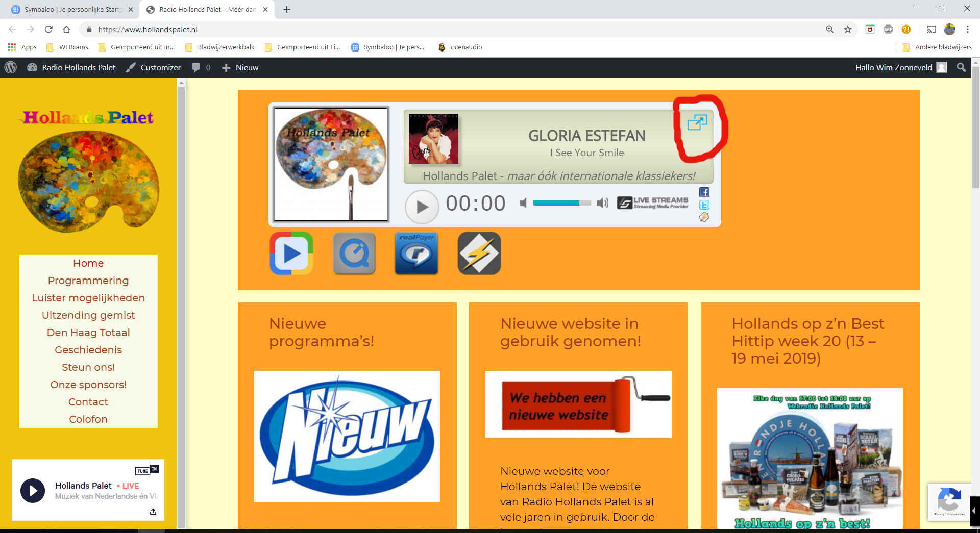This screenshot has height=533, width=980.
Task: Open the Programmering menu item
Action: point(88,281)
